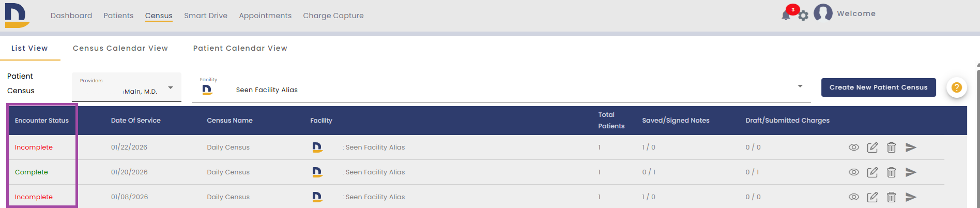Open settings gear icon
Image resolution: width=980 pixels, height=208 pixels.
(x=803, y=16)
